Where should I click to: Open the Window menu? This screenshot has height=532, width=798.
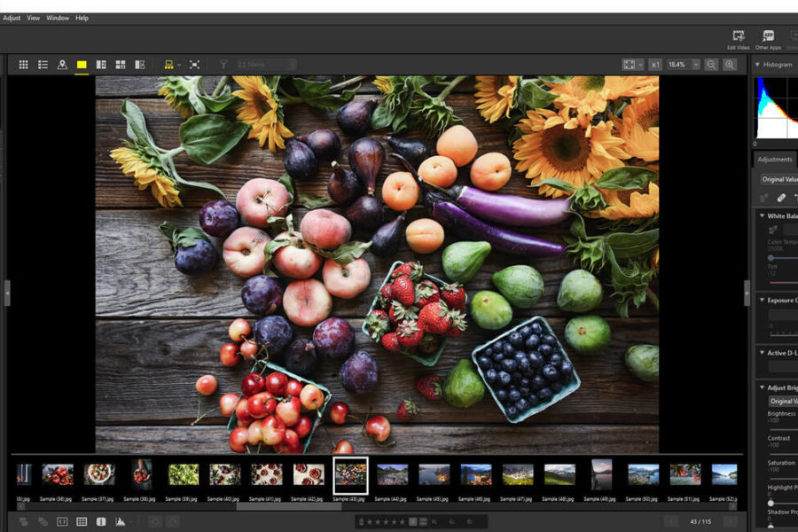coord(57,18)
